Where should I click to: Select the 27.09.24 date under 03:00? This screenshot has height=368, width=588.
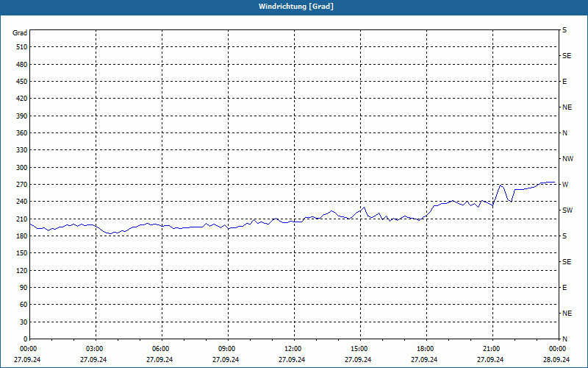(93, 359)
